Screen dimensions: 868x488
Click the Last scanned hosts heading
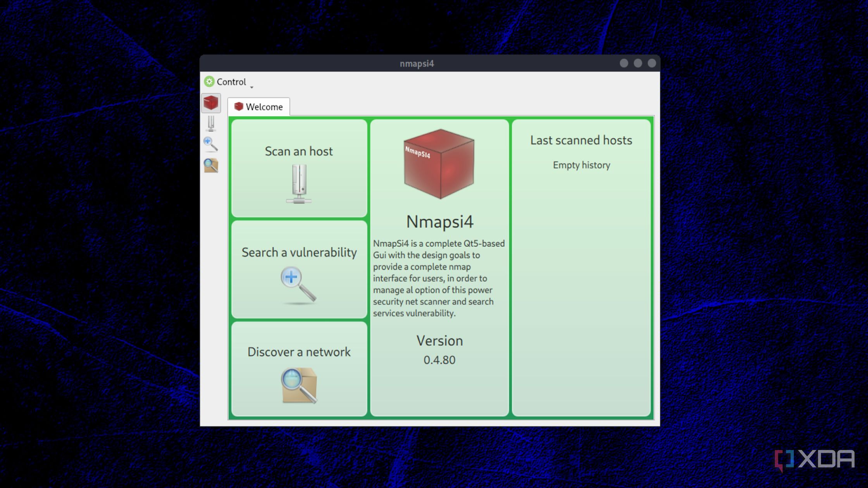[581, 140]
